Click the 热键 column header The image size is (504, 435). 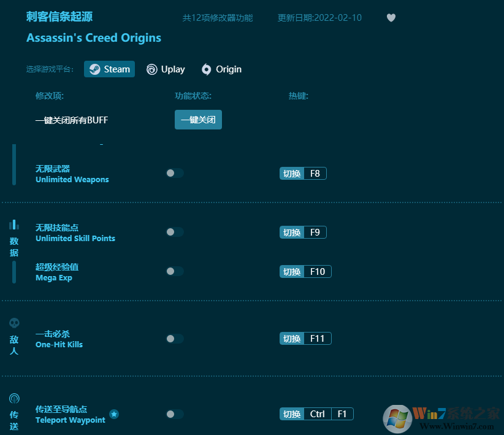point(298,96)
